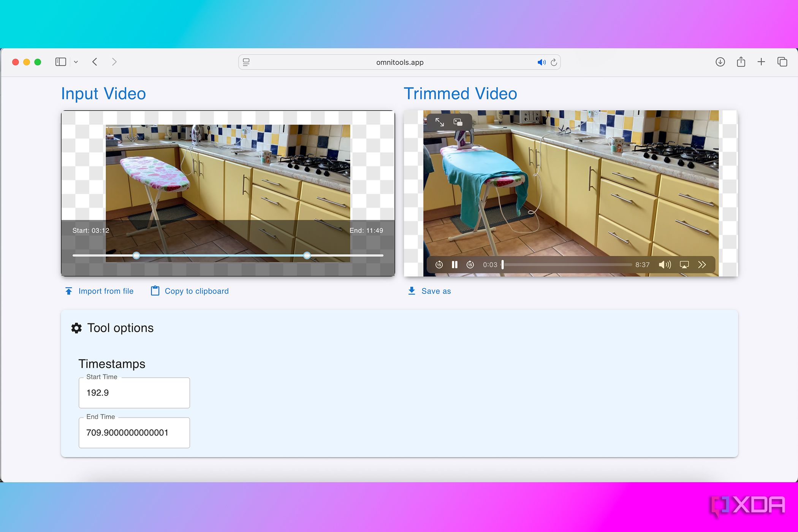The width and height of the screenshot is (798, 532).
Task: Skip back 15 seconds in trimmed video
Action: click(x=439, y=264)
